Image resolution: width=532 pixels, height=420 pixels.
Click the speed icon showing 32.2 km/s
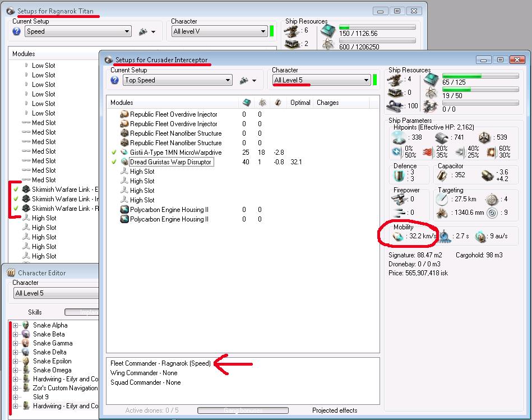click(x=398, y=236)
